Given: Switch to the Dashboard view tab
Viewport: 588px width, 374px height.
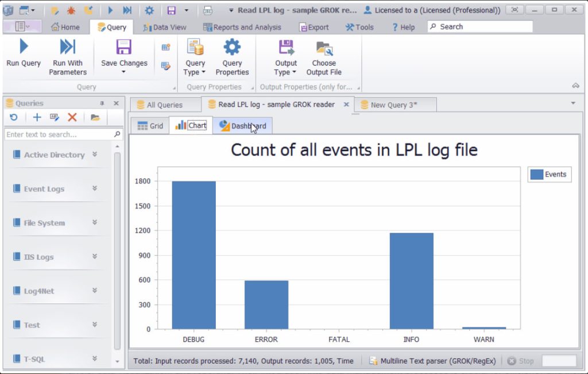Looking at the screenshot, I should pos(242,126).
